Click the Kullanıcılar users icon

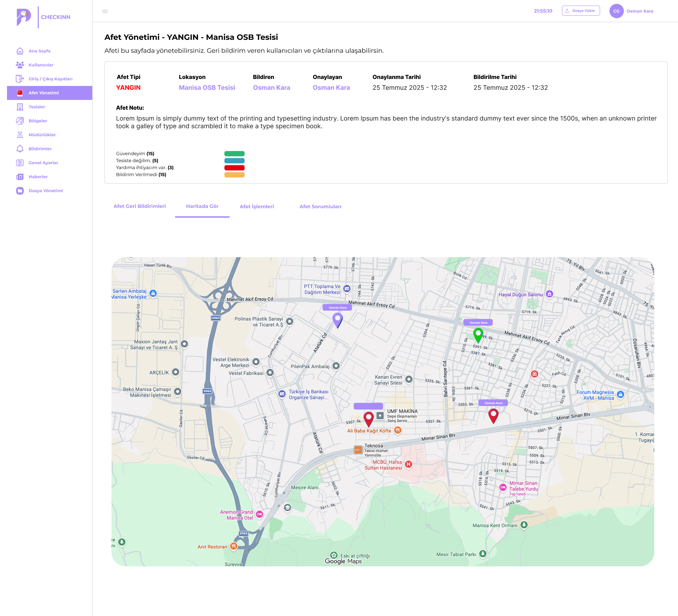pyautogui.click(x=20, y=65)
